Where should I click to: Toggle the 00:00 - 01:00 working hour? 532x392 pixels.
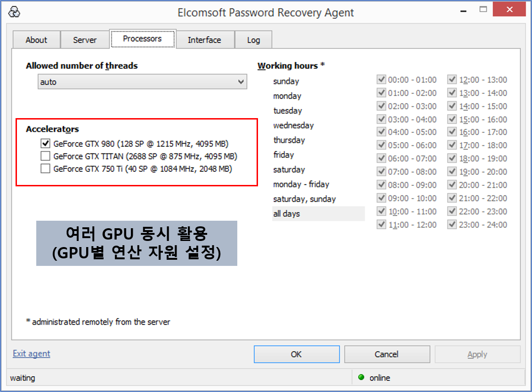(381, 80)
